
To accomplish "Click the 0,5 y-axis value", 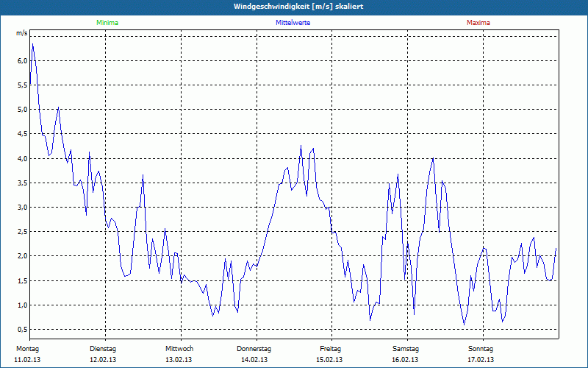I will point(23,330).
